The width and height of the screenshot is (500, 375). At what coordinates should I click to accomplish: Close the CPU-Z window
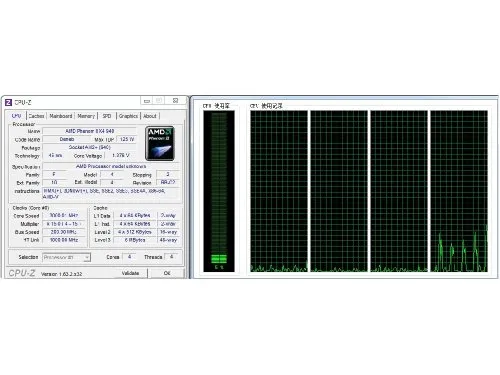(175, 101)
